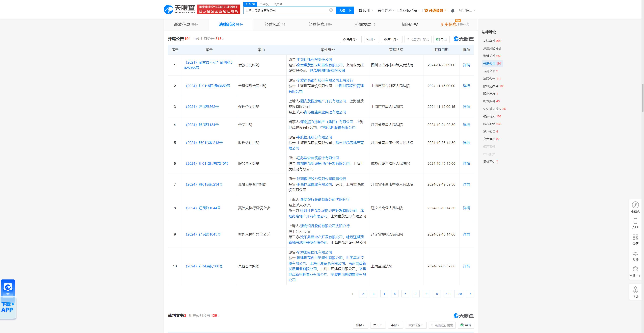Image resolution: width=644 pixels, height=333 pixels.
Task: Open the 更多筛选 dropdown
Action: pos(416,325)
